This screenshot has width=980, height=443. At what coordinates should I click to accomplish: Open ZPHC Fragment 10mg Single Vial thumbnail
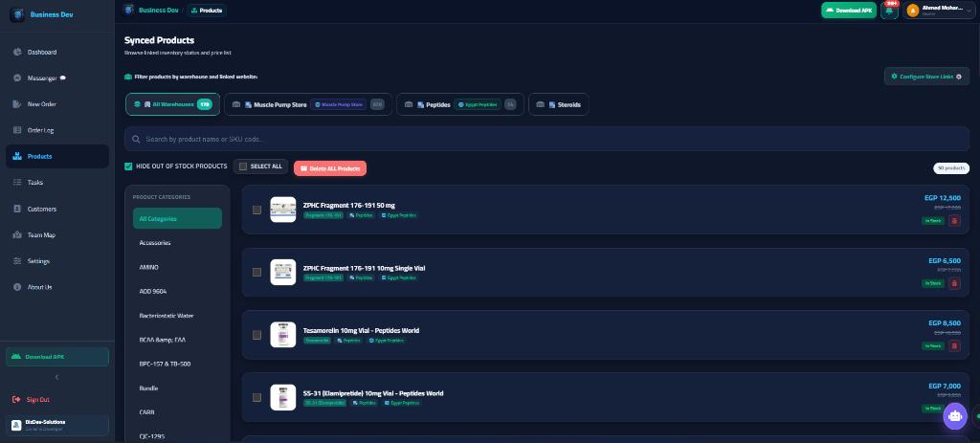pyautogui.click(x=283, y=273)
